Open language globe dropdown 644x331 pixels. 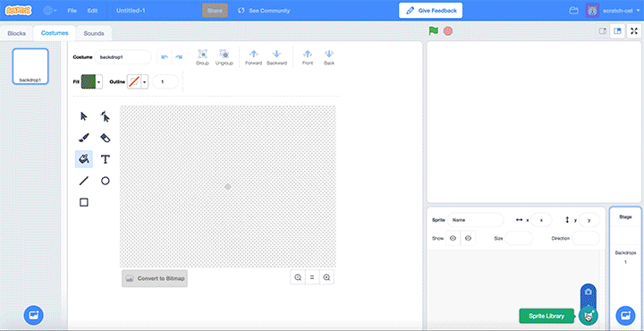[x=50, y=11]
